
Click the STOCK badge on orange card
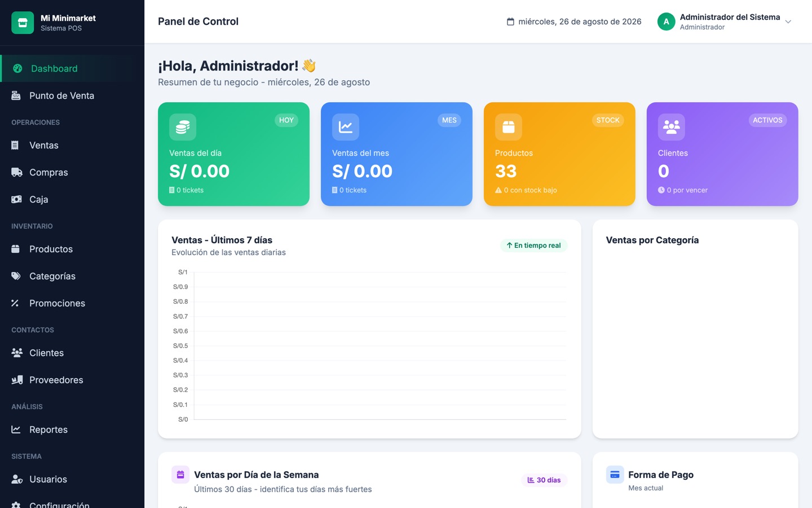[608, 120]
